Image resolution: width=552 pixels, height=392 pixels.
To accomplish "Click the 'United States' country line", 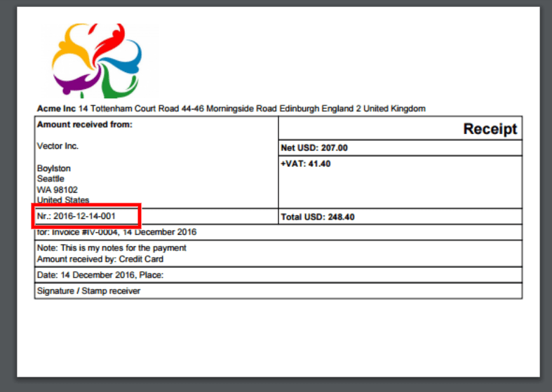I will coord(63,200).
